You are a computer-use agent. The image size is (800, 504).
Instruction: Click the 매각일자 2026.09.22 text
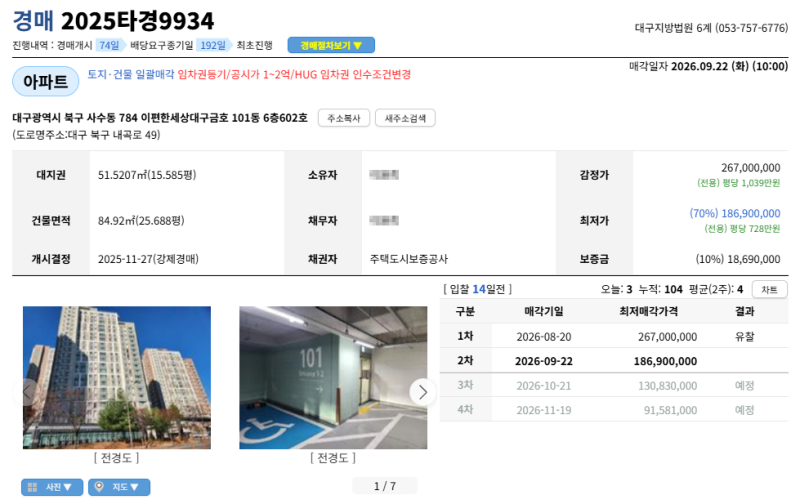[709, 66]
